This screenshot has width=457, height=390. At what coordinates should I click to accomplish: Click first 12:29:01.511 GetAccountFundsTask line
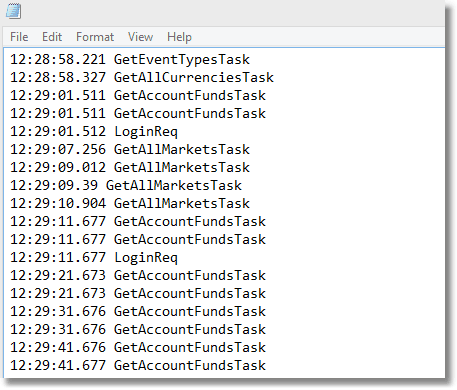click(138, 96)
